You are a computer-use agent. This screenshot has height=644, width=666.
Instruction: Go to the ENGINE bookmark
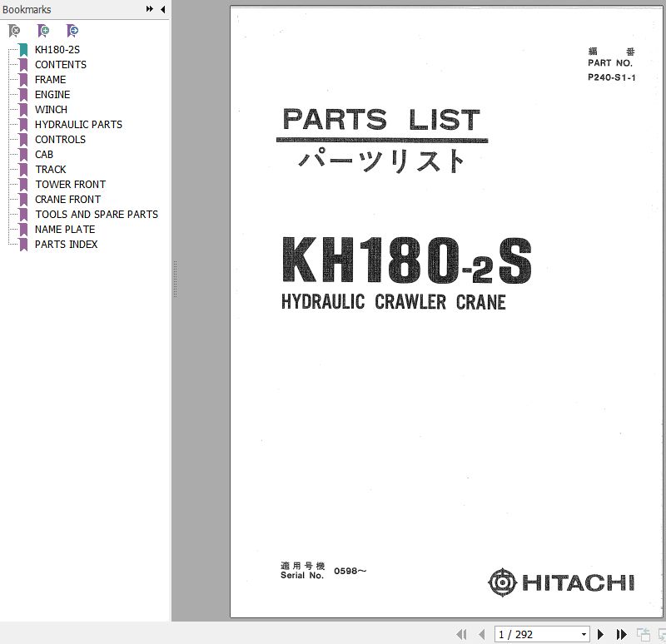point(52,94)
